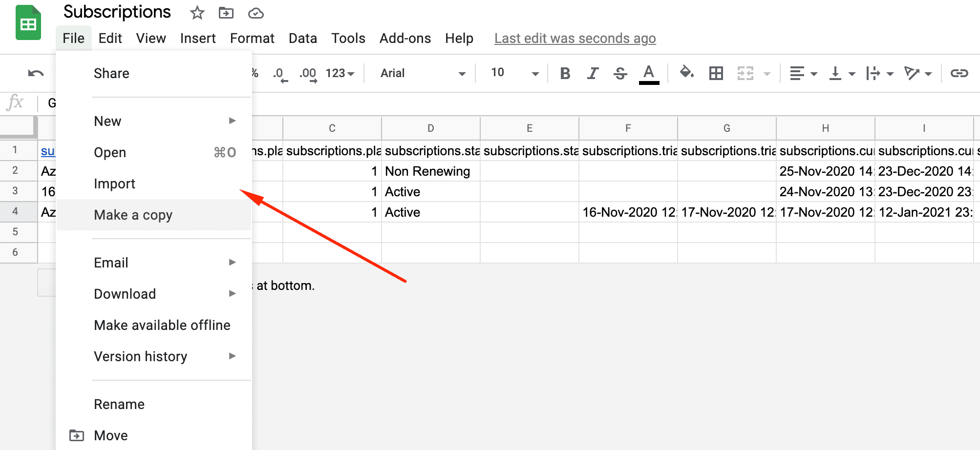Open the 'Last edit was seconds ago' link
980x450 pixels.
click(575, 38)
